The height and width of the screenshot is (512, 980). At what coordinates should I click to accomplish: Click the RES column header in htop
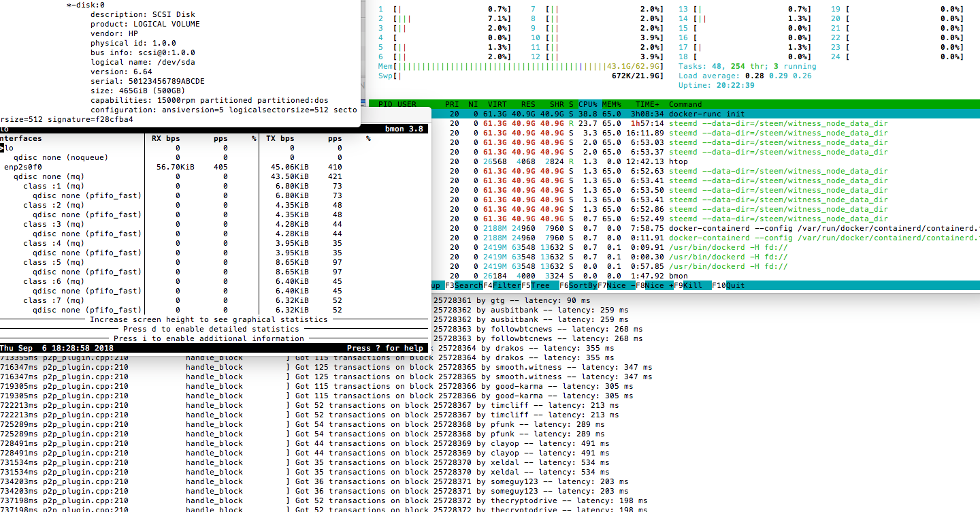click(527, 104)
